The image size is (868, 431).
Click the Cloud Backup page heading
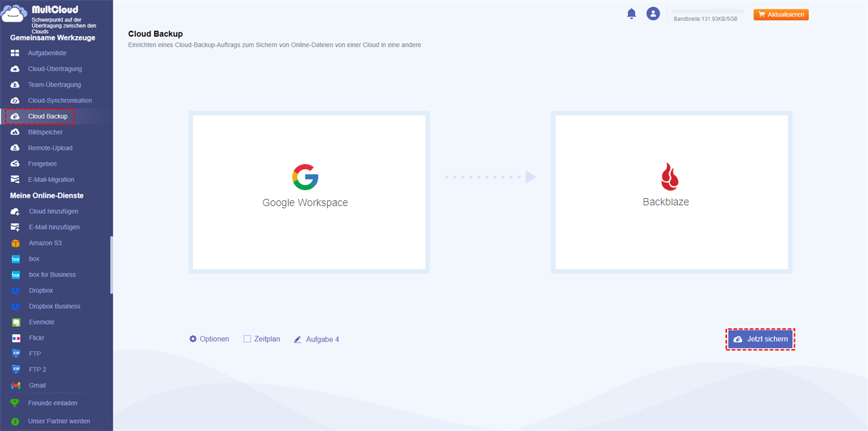156,34
